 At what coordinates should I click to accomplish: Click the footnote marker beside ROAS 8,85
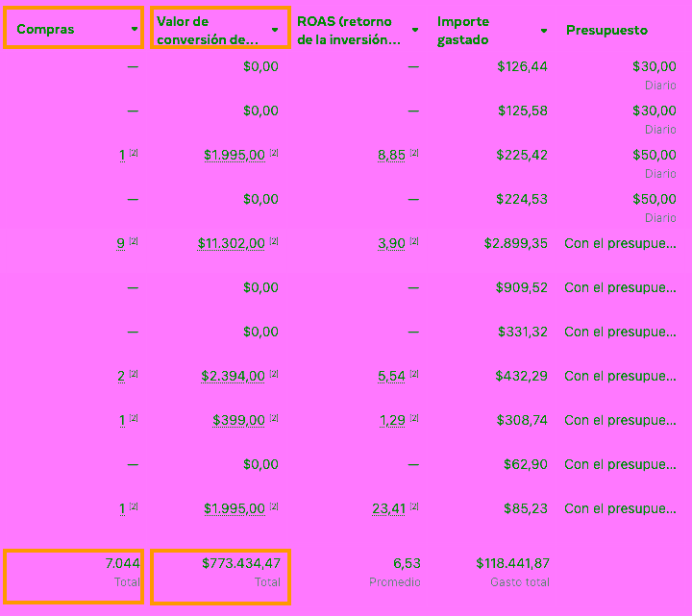tap(414, 153)
